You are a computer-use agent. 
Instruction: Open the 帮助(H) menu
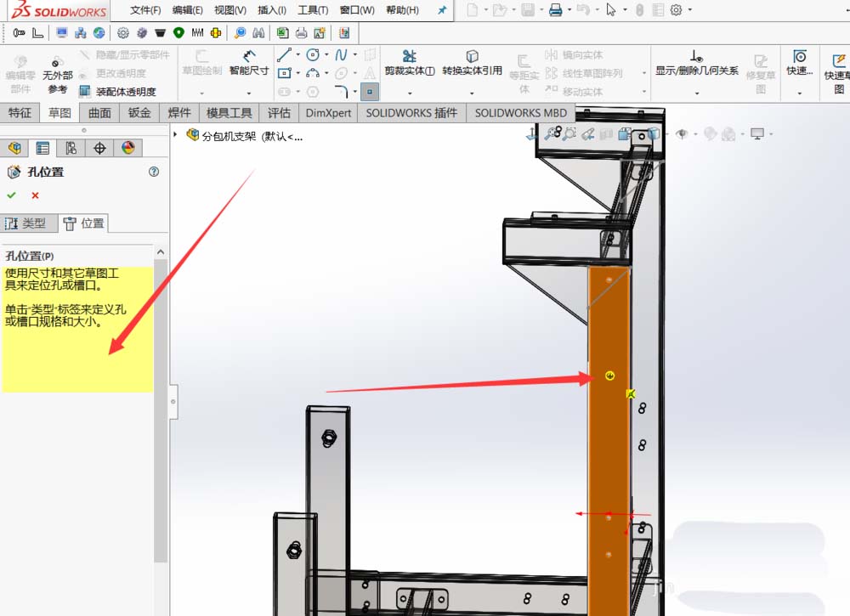click(402, 10)
